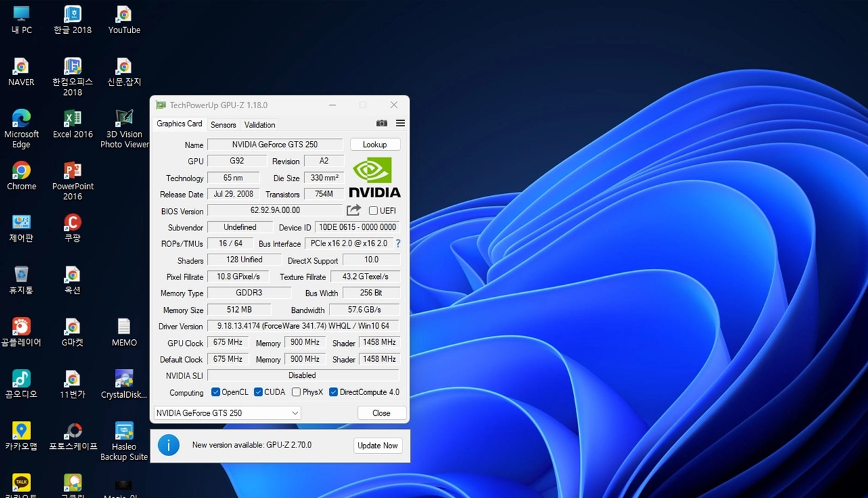Click the Lookup button
This screenshot has height=498, width=868.
click(375, 145)
